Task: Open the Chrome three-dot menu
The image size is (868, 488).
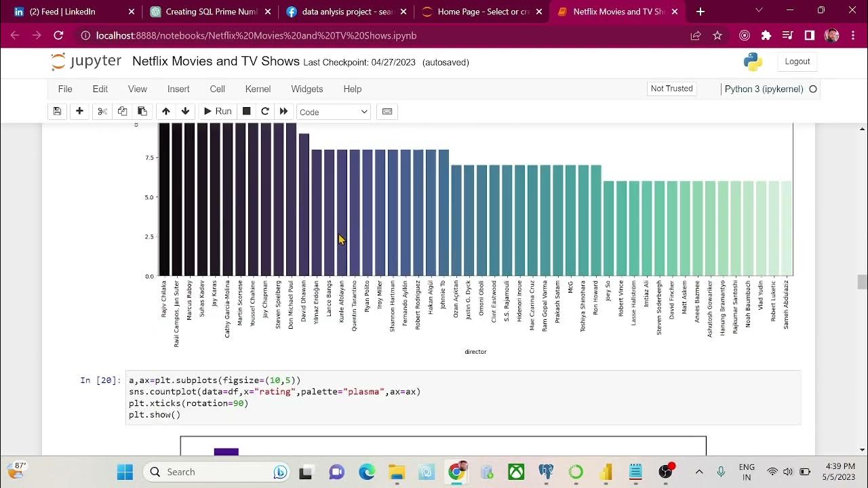Action: click(853, 35)
